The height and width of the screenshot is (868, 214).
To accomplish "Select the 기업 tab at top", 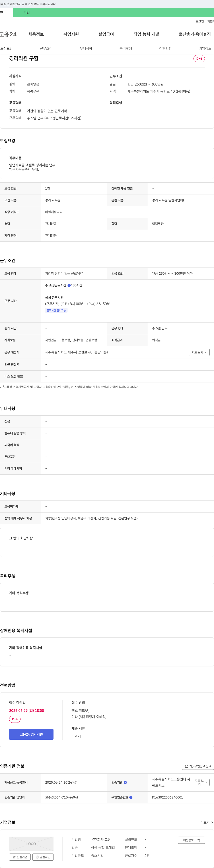I will [x=27, y=12].
